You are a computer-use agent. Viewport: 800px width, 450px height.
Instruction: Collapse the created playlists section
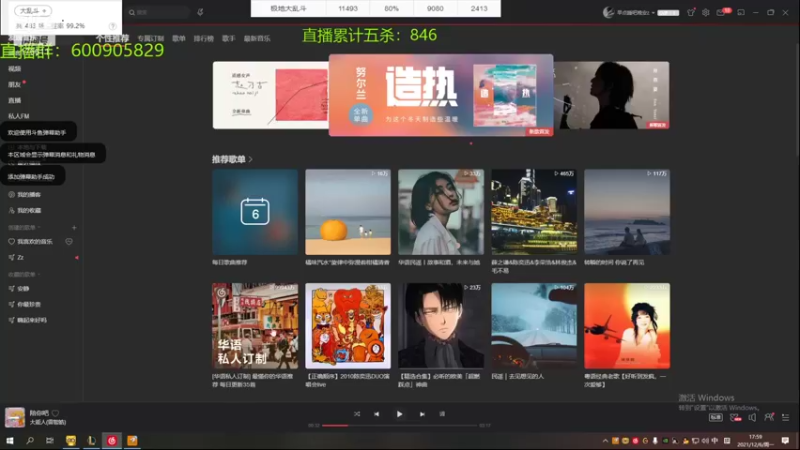(x=24, y=228)
